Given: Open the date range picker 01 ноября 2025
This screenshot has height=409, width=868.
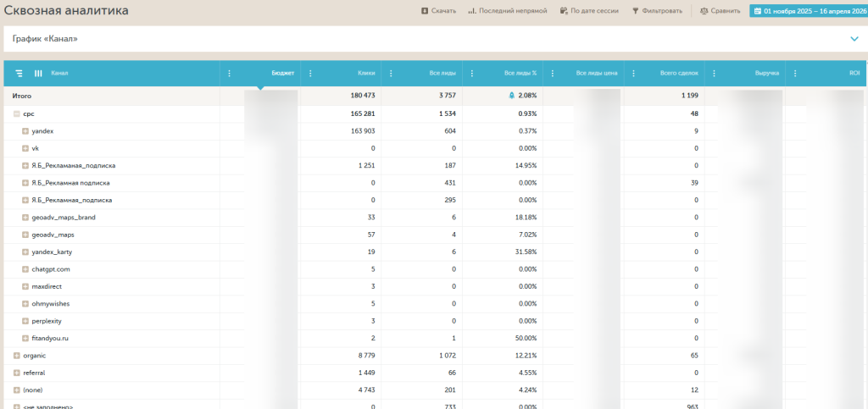Looking at the screenshot, I should (808, 11).
